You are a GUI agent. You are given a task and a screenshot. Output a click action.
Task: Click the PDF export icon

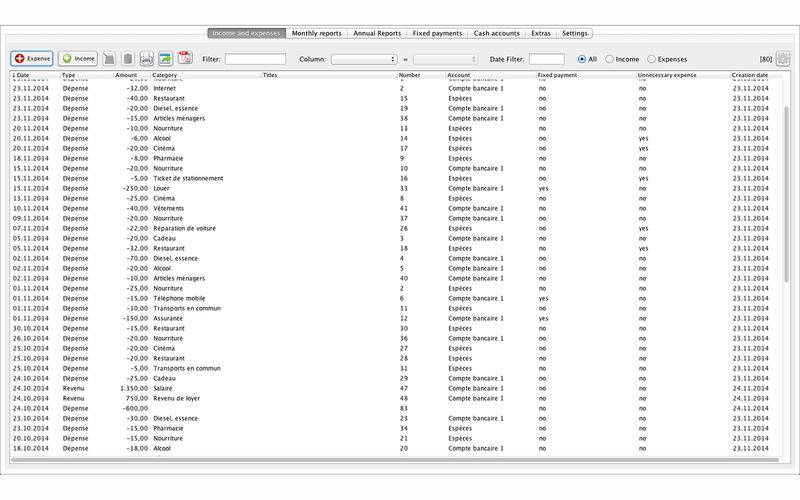pyautogui.click(x=185, y=58)
